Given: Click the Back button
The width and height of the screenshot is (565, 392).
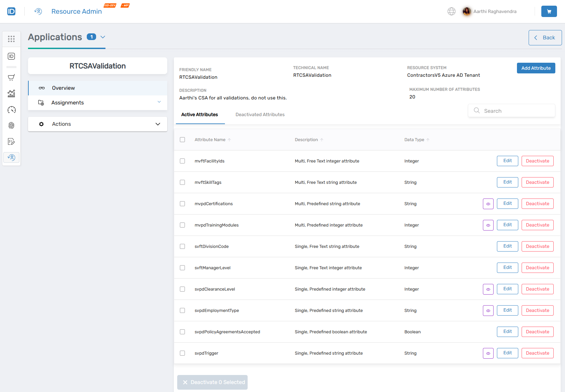Looking at the screenshot, I should 545,37.
